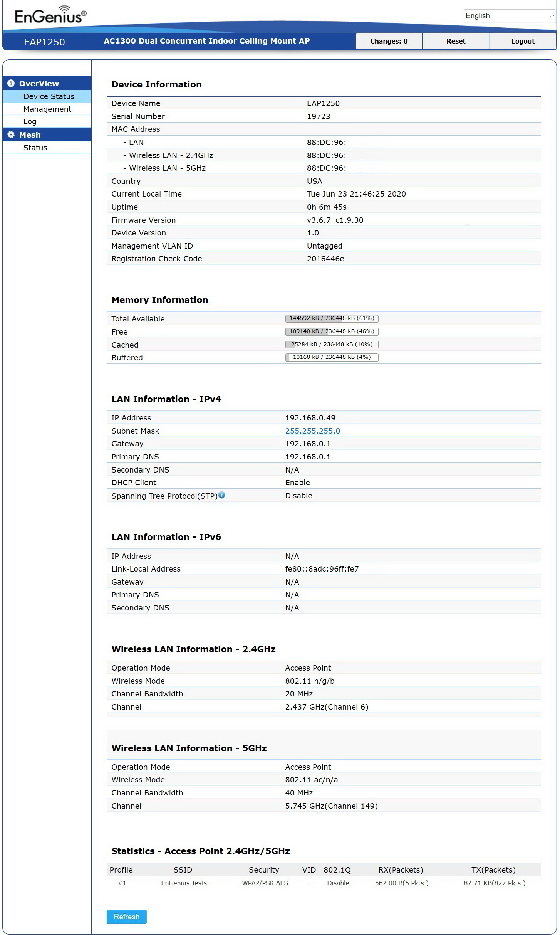Click the Cached memory progress bar
The height and width of the screenshot is (935, 560).
tap(332, 345)
